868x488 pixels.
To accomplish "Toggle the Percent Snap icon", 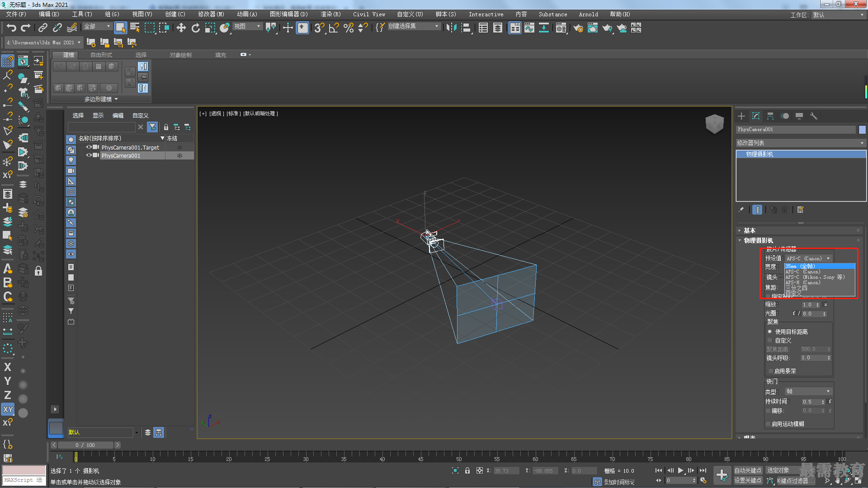I will (x=349, y=28).
